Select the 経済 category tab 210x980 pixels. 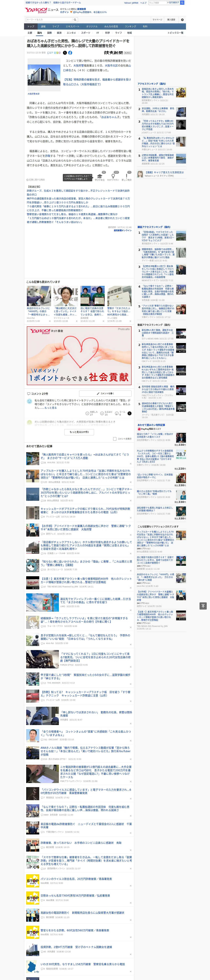(59, 33)
